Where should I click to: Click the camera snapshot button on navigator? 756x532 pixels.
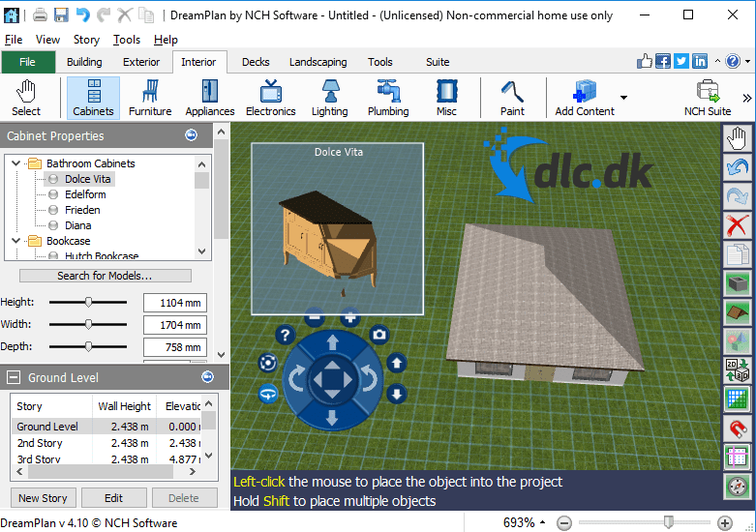pos(379,335)
